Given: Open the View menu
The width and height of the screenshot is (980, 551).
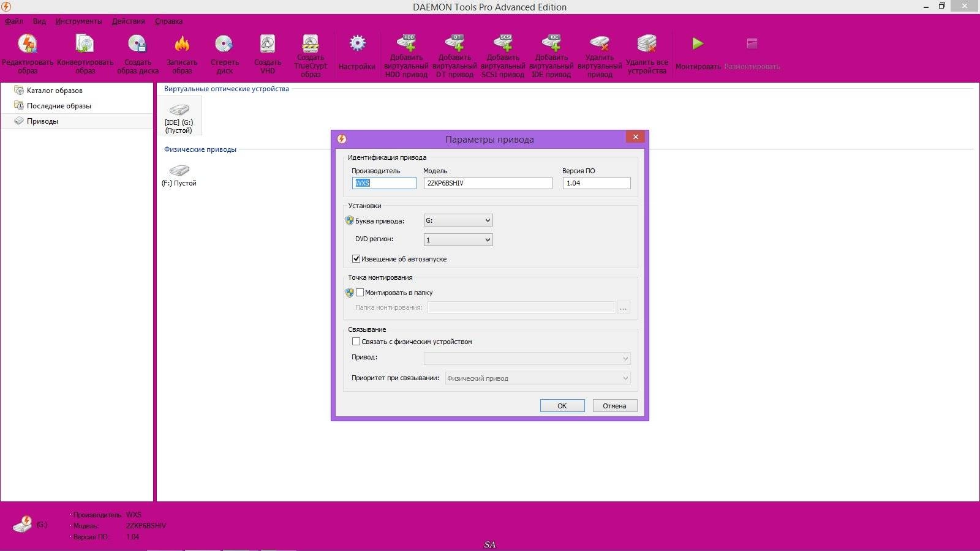Looking at the screenshot, I should (x=39, y=21).
